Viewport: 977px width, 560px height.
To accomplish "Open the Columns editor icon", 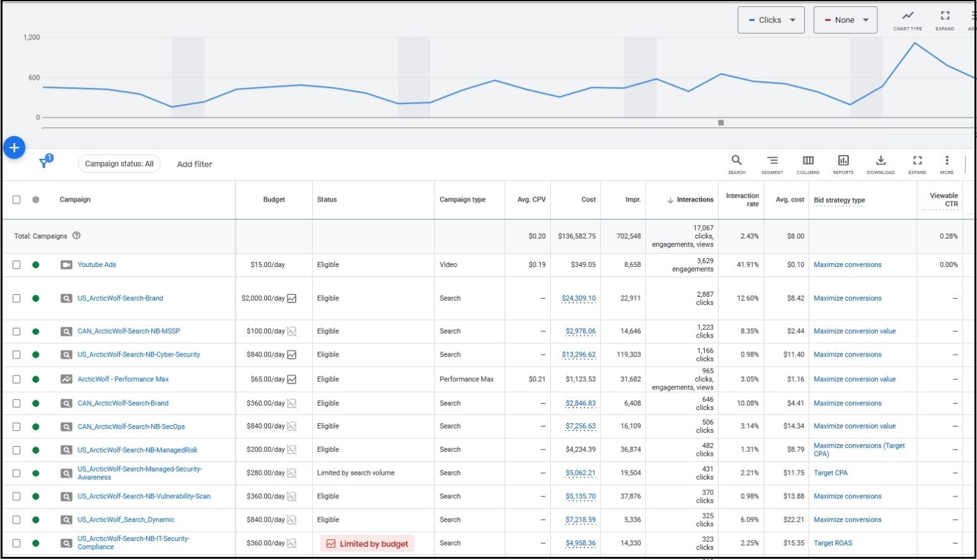I will pyautogui.click(x=808, y=163).
